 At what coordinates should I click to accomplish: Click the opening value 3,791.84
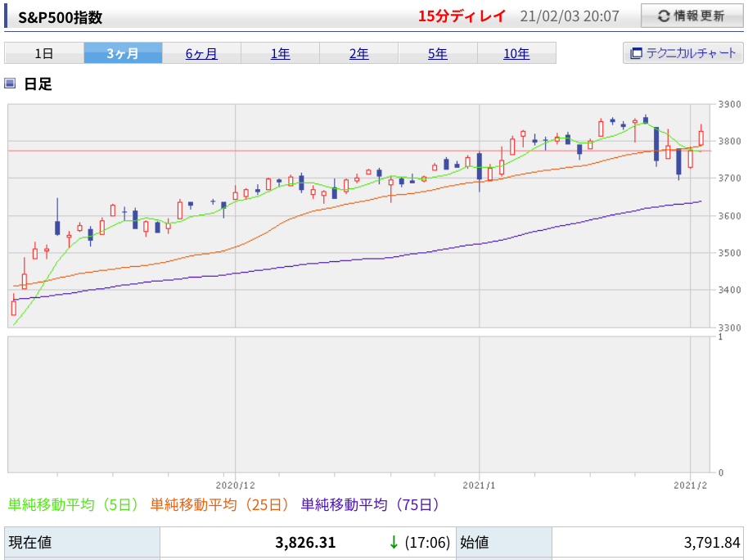pyautogui.click(x=712, y=542)
